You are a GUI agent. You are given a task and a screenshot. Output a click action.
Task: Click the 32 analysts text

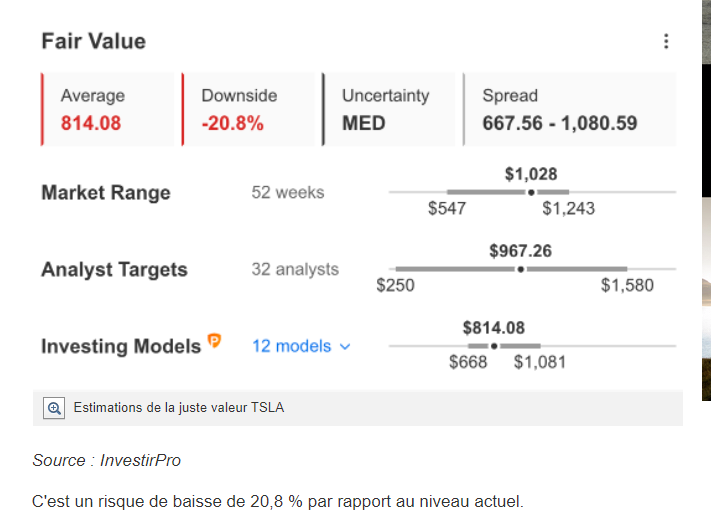295,269
